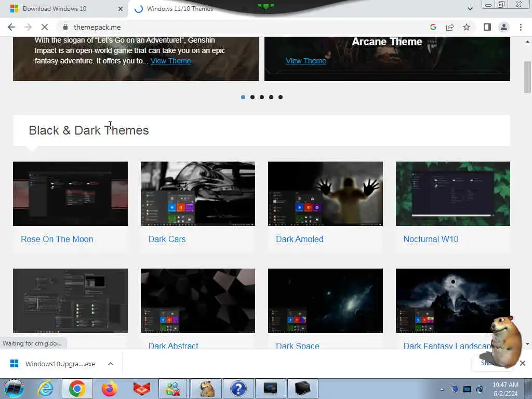Open the black box app in taskbar
The image size is (532, 399).
pos(303,389)
